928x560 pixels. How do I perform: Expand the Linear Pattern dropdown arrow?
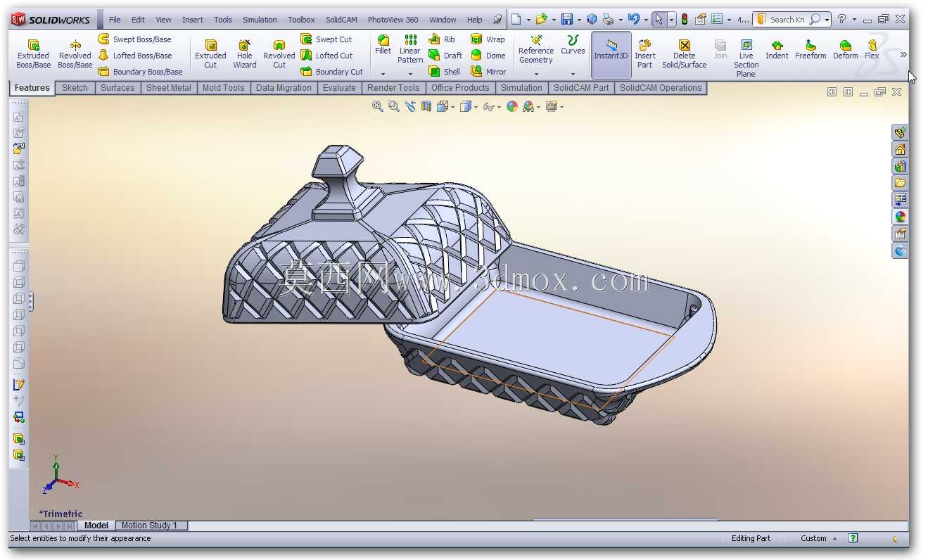coord(410,74)
